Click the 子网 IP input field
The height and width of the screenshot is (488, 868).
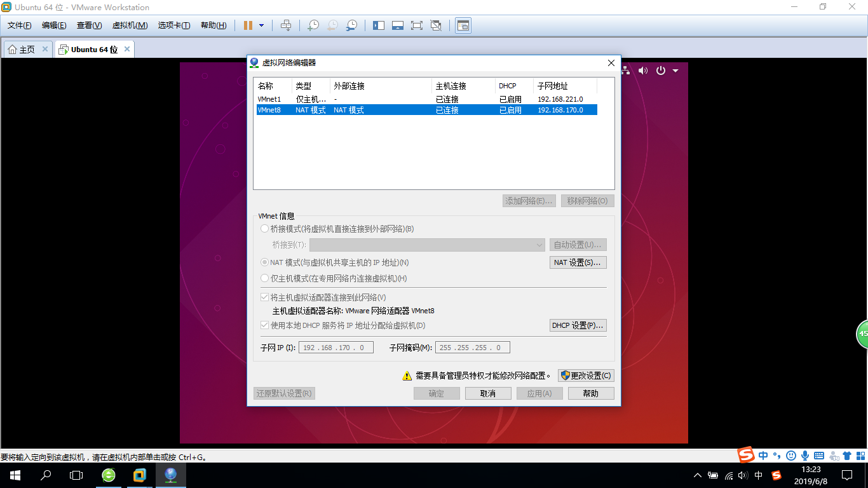pyautogui.click(x=336, y=348)
